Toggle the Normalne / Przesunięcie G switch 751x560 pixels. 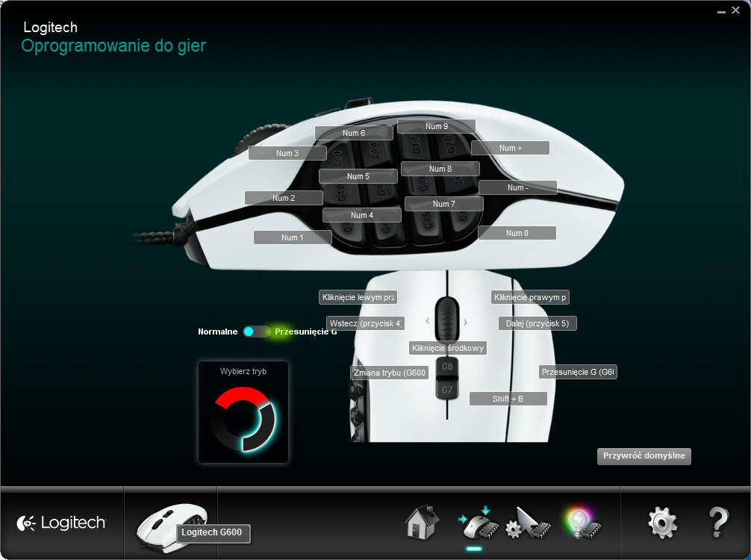pos(256,332)
